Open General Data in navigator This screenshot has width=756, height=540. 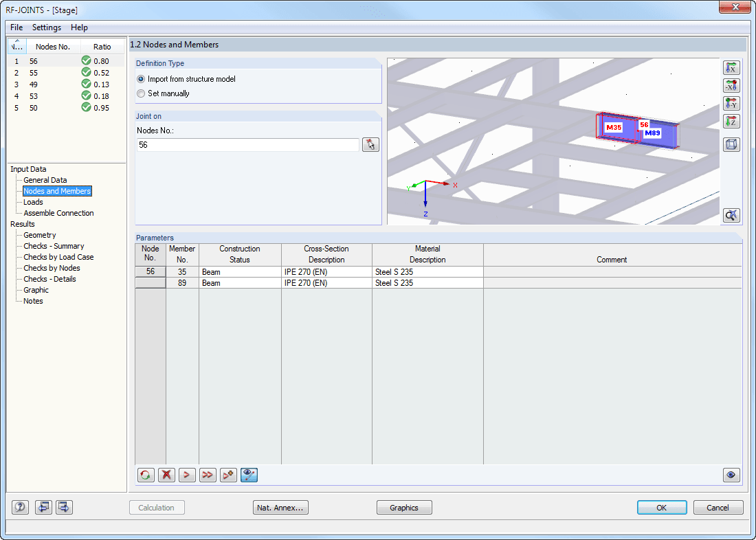pyautogui.click(x=45, y=180)
